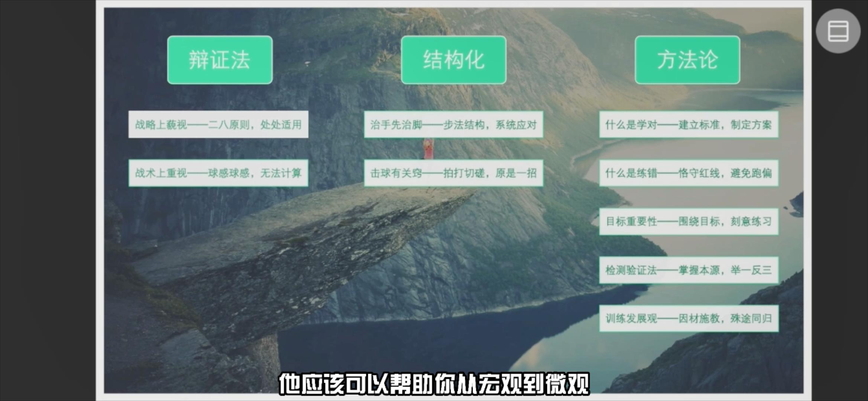Click 步法结构系统应对 structure card
This screenshot has height=401, width=868.
454,124
